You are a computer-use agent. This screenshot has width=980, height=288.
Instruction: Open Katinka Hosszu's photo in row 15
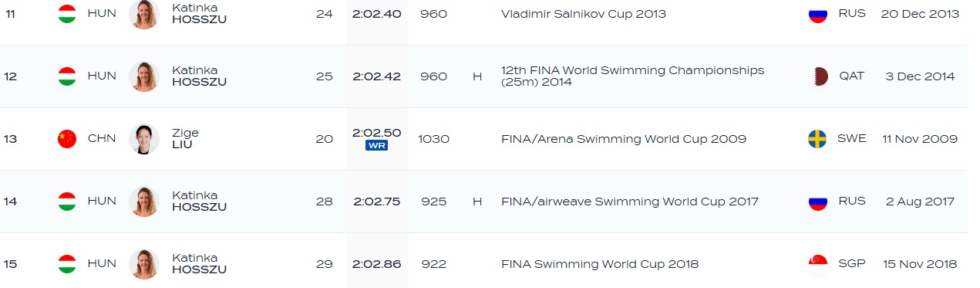[144, 264]
